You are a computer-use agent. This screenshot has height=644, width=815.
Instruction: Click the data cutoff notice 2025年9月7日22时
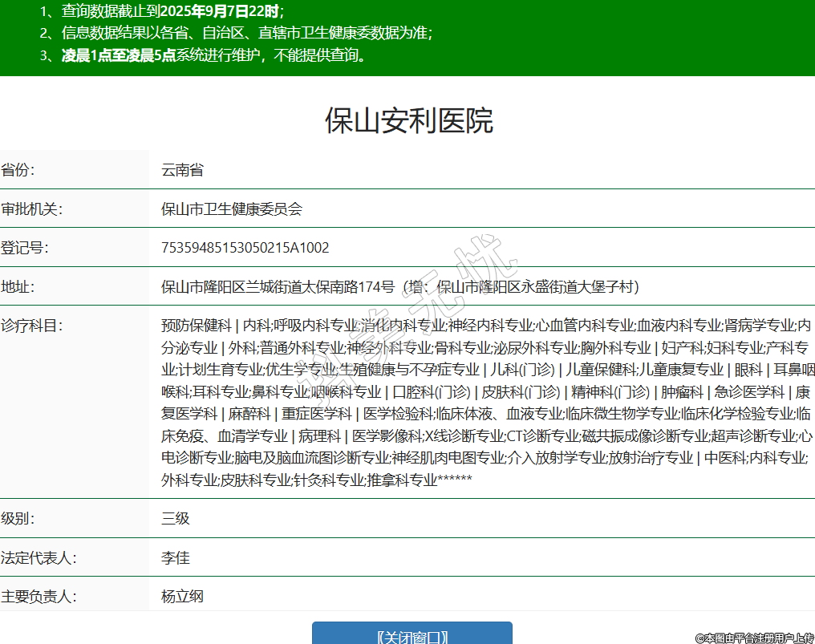pos(220,11)
